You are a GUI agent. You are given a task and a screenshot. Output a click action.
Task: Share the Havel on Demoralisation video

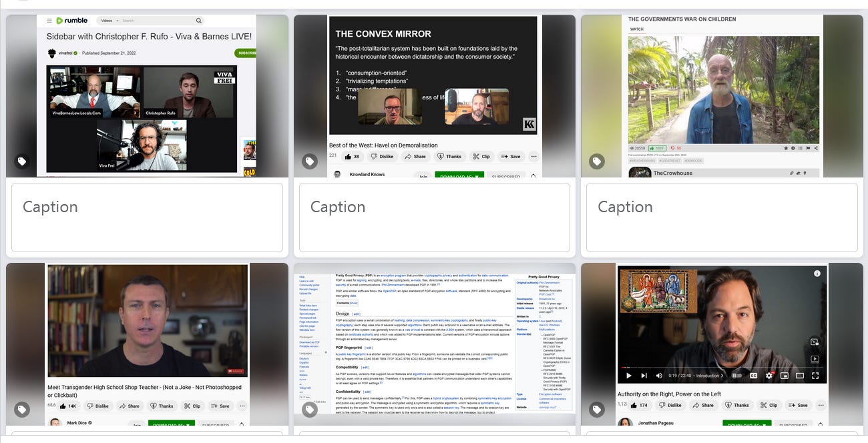(x=415, y=156)
